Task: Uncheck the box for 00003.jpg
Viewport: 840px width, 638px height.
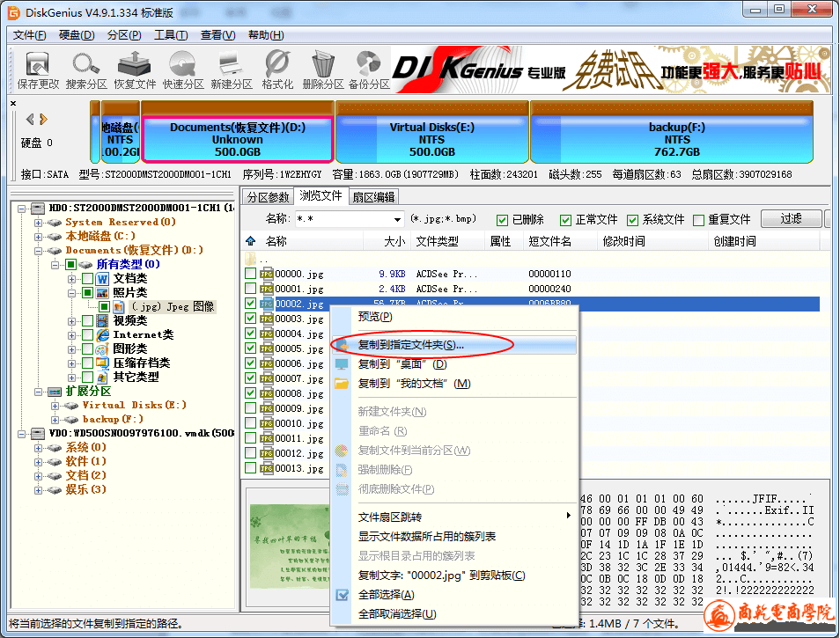Action: (250, 319)
